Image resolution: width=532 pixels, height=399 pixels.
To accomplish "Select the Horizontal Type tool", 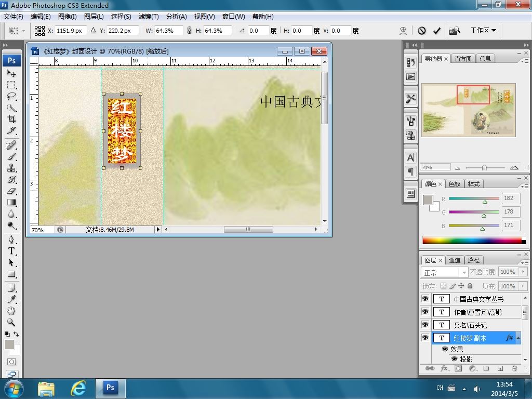I will tap(11, 251).
